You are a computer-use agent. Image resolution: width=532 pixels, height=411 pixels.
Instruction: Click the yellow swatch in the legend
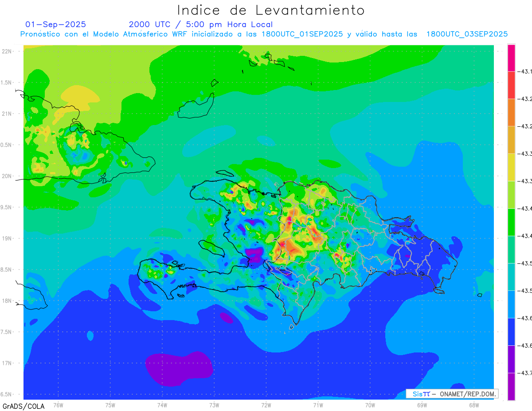click(511, 167)
